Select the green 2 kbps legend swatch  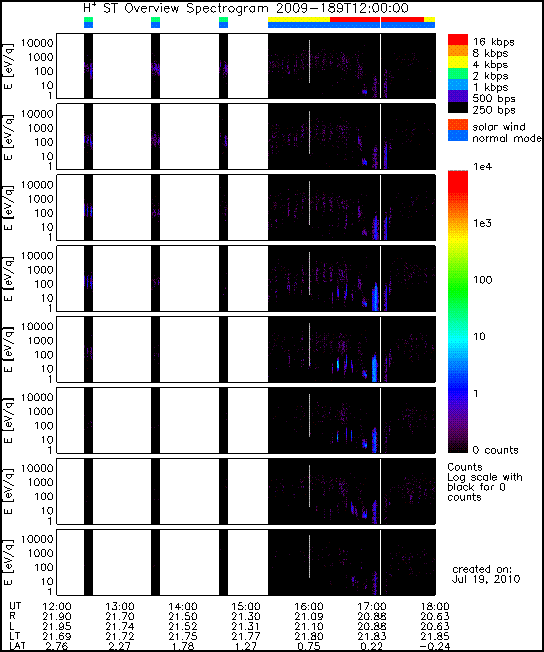click(x=457, y=73)
